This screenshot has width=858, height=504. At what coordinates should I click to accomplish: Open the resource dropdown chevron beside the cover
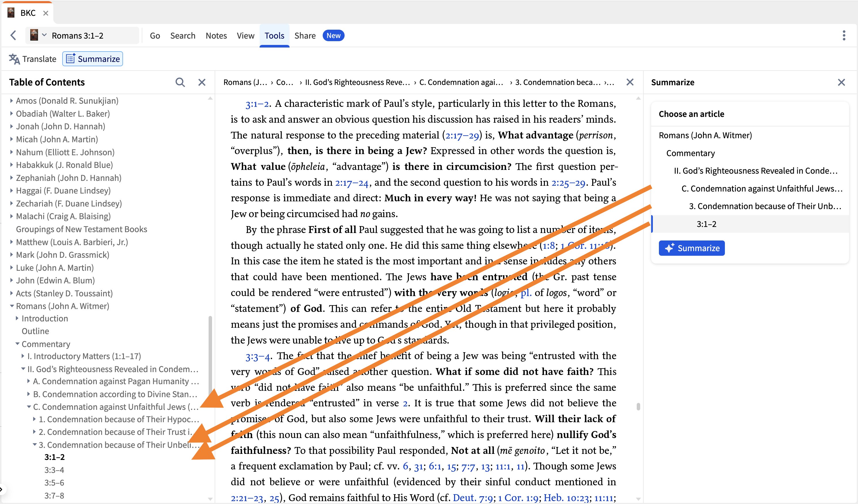tap(44, 35)
